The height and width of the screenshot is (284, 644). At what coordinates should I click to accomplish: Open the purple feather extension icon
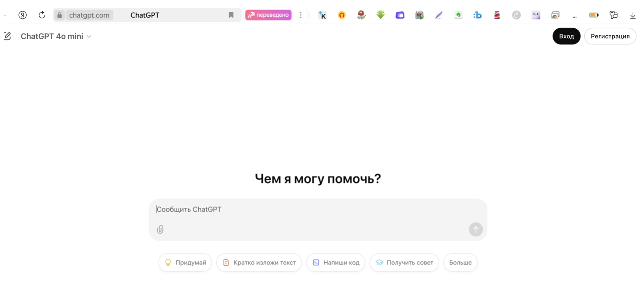(439, 15)
